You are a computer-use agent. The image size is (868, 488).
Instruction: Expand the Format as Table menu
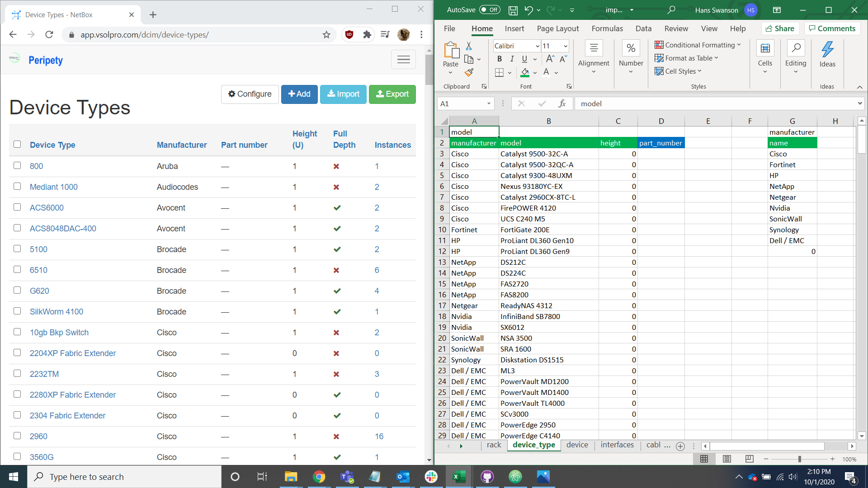coord(686,58)
